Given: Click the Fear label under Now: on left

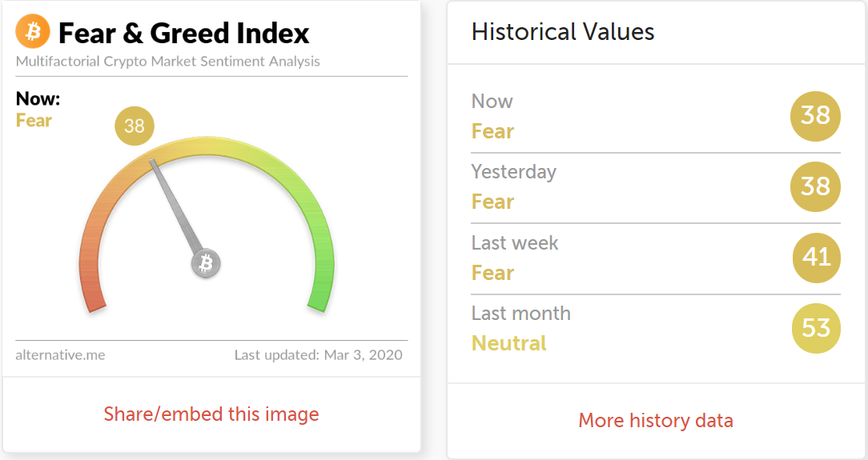Looking at the screenshot, I should pos(34,121).
